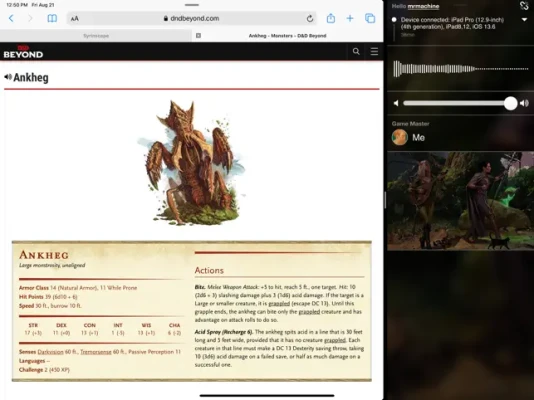Switch to the Syrinscape tab
The image size is (534, 400).
coord(96,35)
